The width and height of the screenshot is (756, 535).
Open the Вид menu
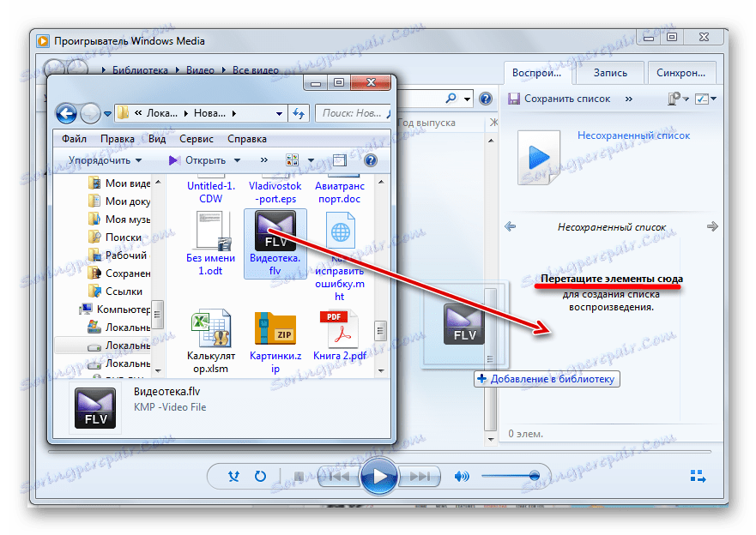tap(157, 139)
